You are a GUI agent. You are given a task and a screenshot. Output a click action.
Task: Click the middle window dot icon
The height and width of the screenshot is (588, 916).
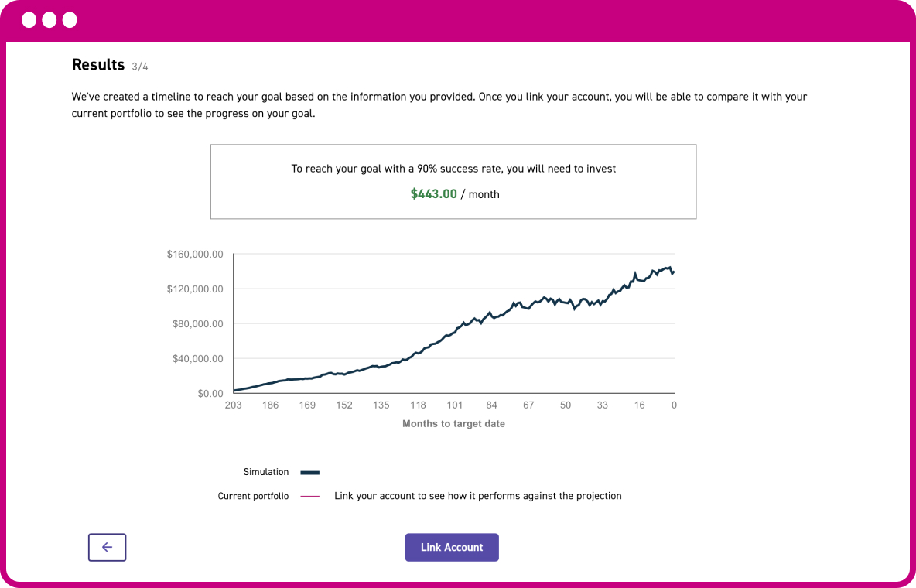coord(50,20)
